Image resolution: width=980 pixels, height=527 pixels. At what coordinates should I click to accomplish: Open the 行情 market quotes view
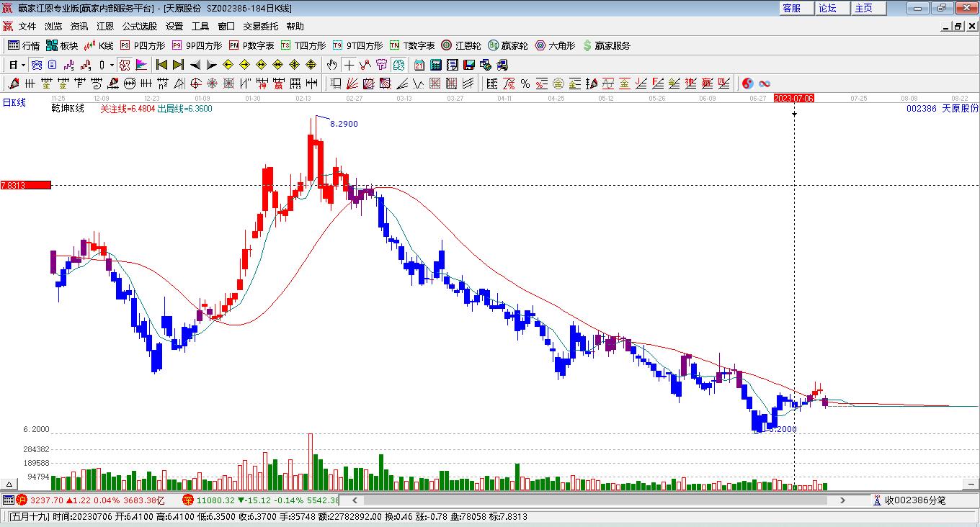(24, 45)
